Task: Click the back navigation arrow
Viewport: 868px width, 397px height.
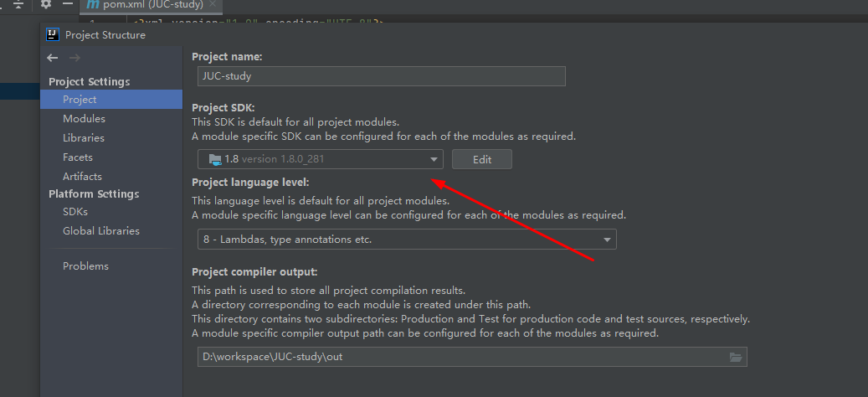Action: [53, 58]
